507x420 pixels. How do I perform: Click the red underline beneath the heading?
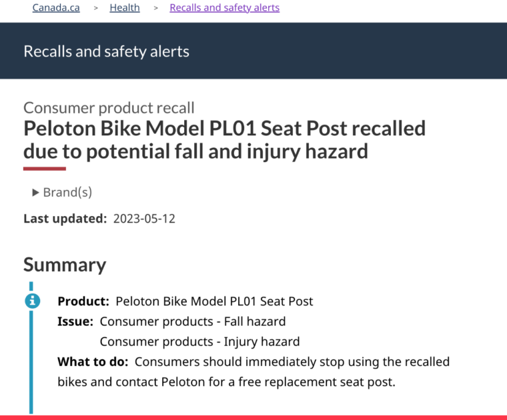click(x=45, y=169)
